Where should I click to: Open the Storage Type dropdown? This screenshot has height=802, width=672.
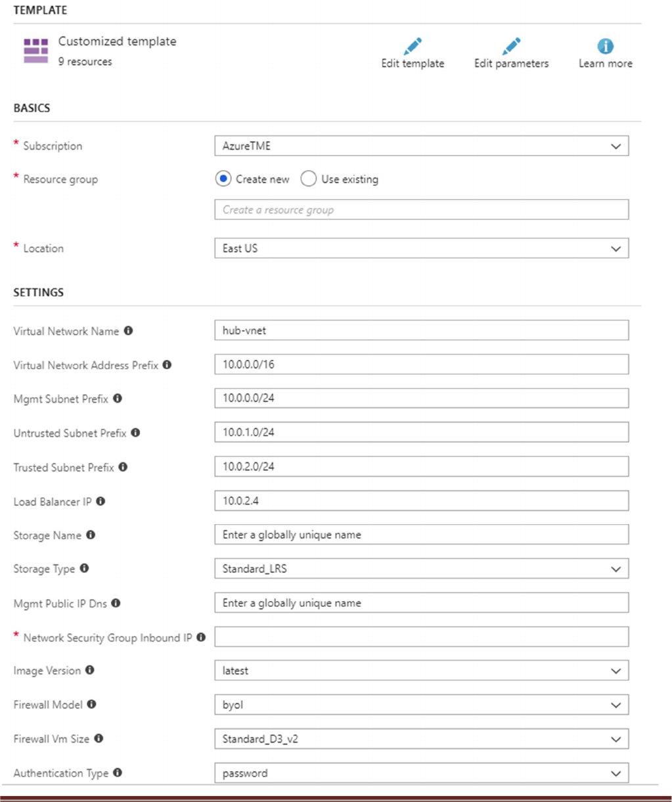click(421, 569)
